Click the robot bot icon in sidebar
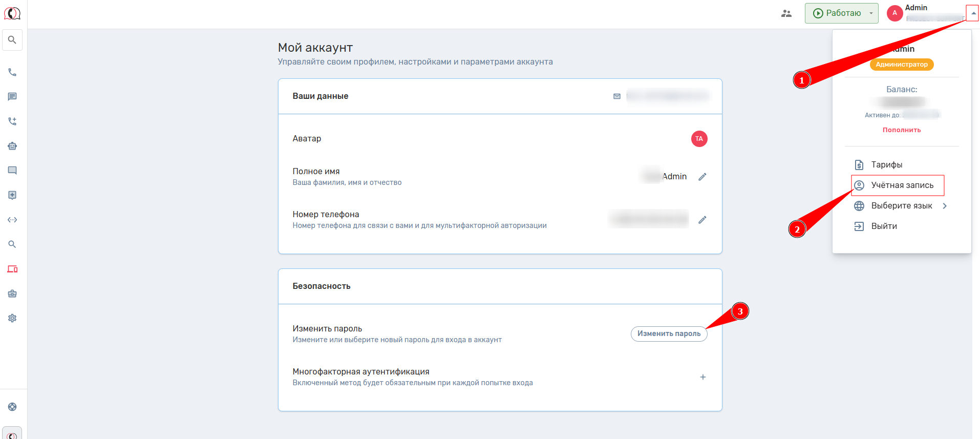The width and height of the screenshot is (980, 439). click(12, 146)
